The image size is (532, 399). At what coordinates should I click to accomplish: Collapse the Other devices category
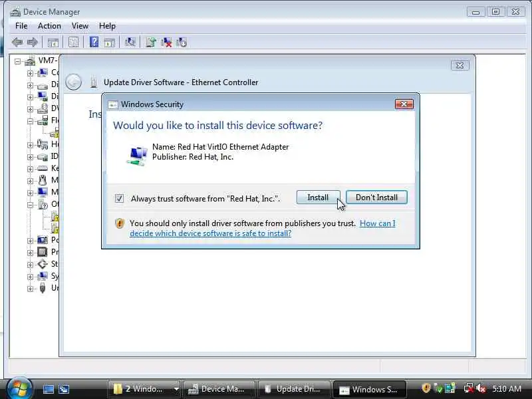[30, 205]
